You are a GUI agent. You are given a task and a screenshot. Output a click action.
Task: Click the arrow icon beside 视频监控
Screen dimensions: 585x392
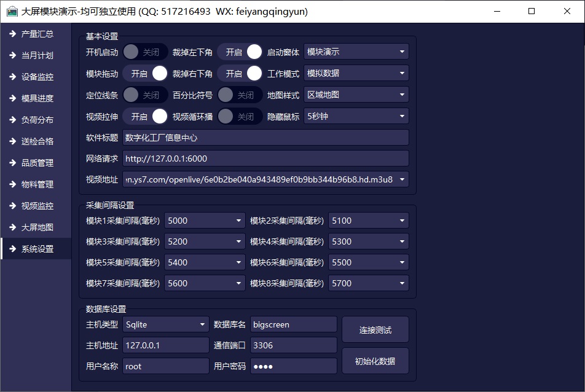12,206
